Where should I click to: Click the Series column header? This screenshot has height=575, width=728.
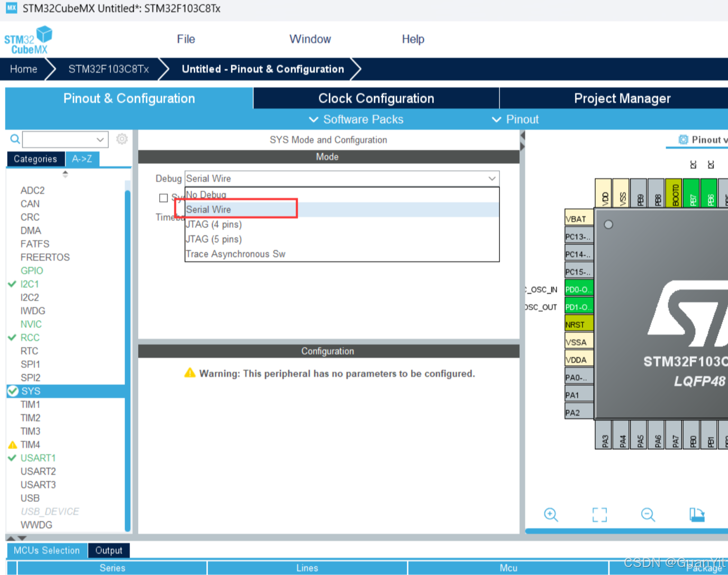112,568
